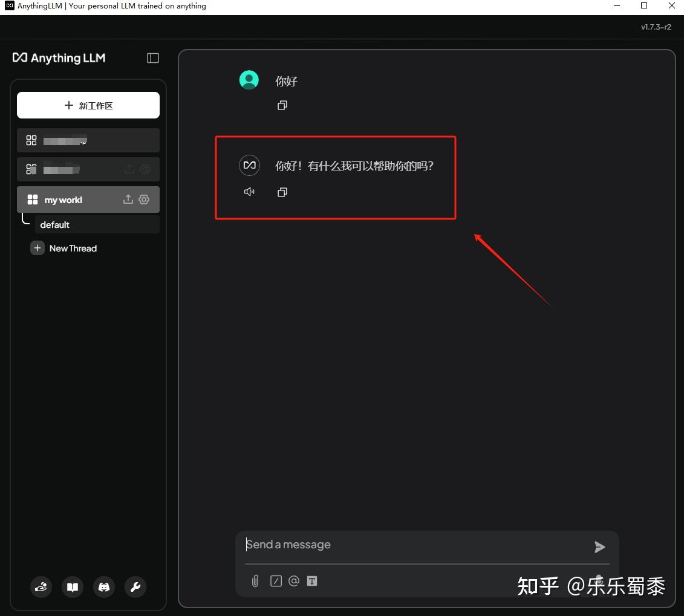The image size is (684, 616).
Task: Click the 新工作区 new workspace button
Action: tap(88, 105)
